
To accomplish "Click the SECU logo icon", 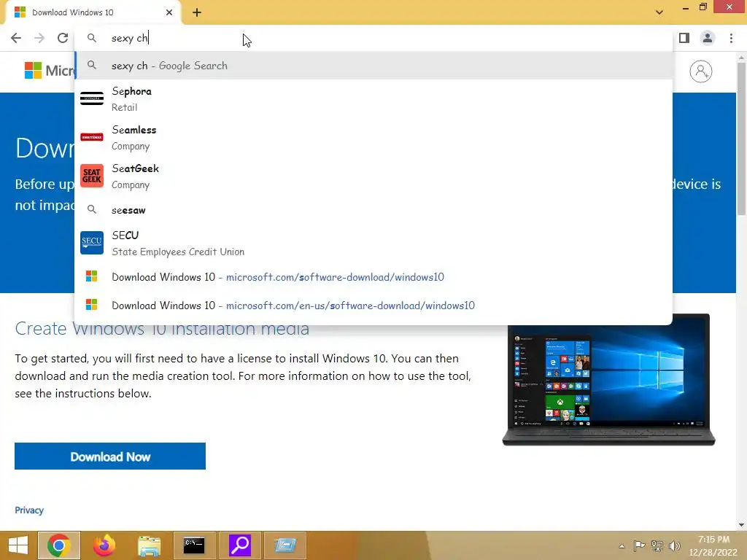I will [92, 243].
